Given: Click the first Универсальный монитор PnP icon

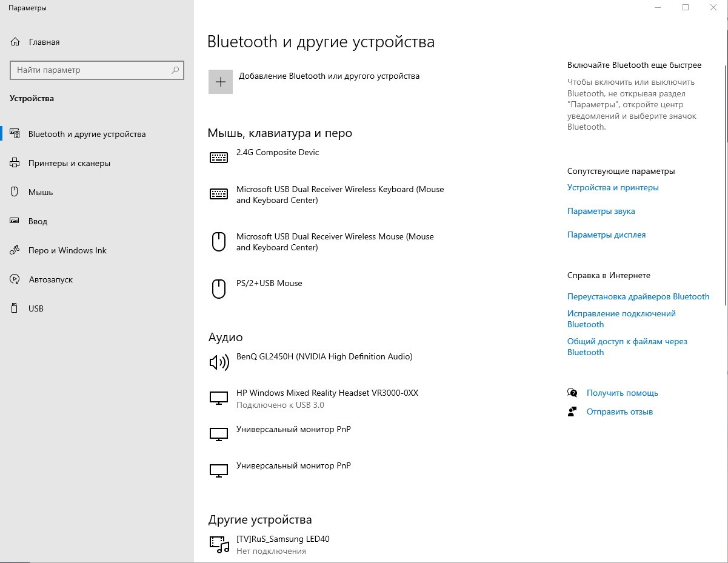Looking at the screenshot, I should pyautogui.click(x=219, y=435).
